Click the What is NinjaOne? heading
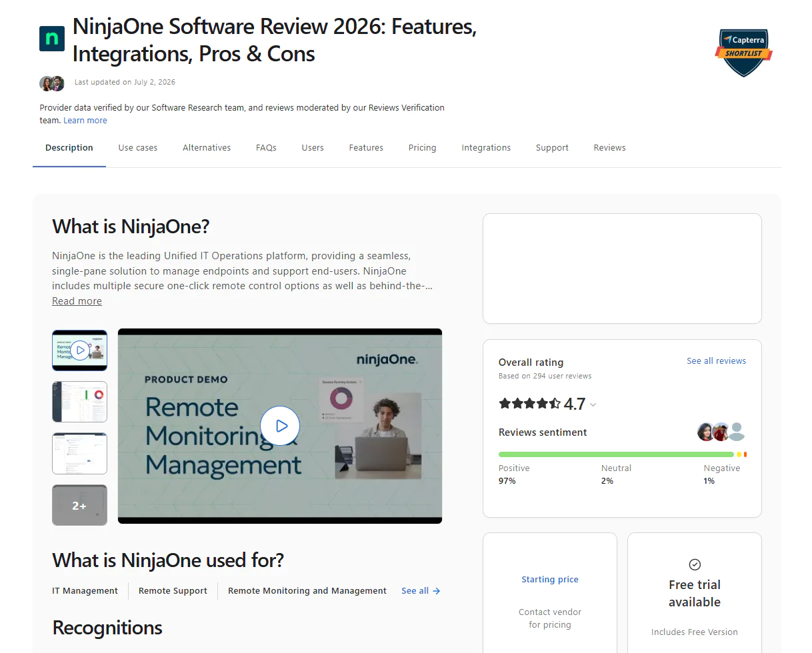 pos(131,227)
